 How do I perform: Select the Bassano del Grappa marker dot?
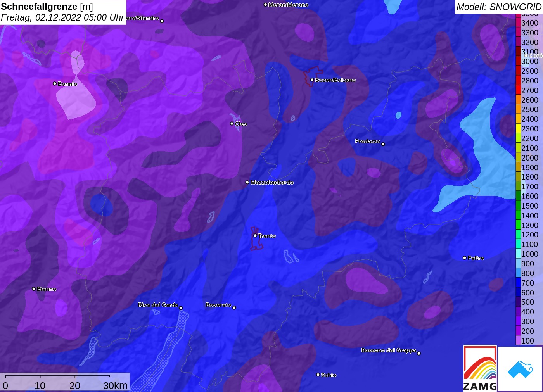419,353
